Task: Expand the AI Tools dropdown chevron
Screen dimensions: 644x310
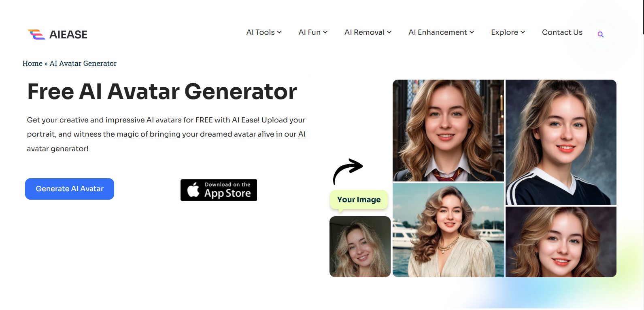Action: (279, 32)
